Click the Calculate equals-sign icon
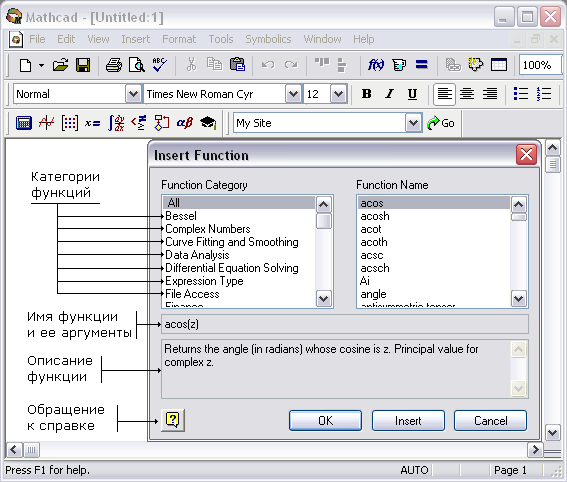The image size is (567, 482). click(x=422, y=65)
